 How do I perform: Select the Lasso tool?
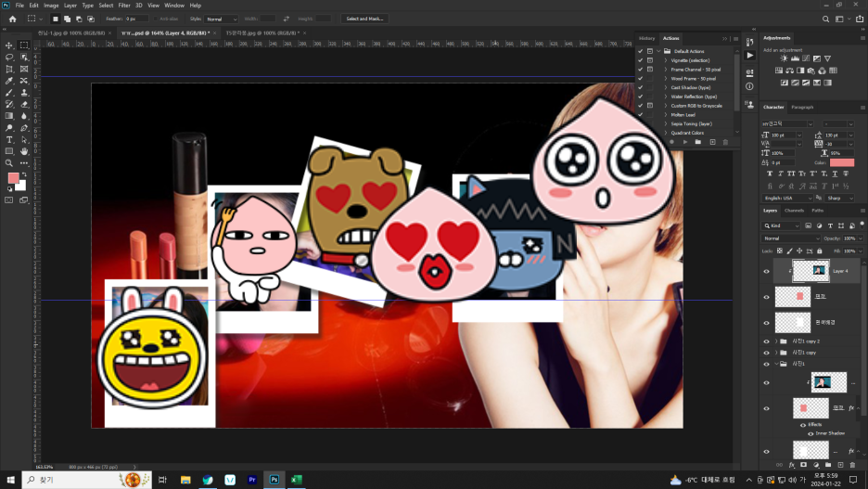[9, 57]
